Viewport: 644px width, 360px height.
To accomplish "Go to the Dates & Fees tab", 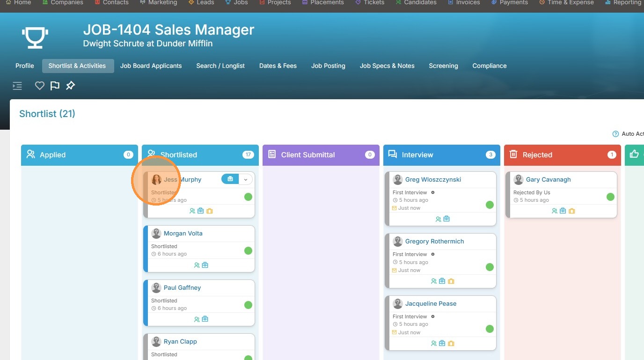I will pyautogui.click(x=278, y=66).
